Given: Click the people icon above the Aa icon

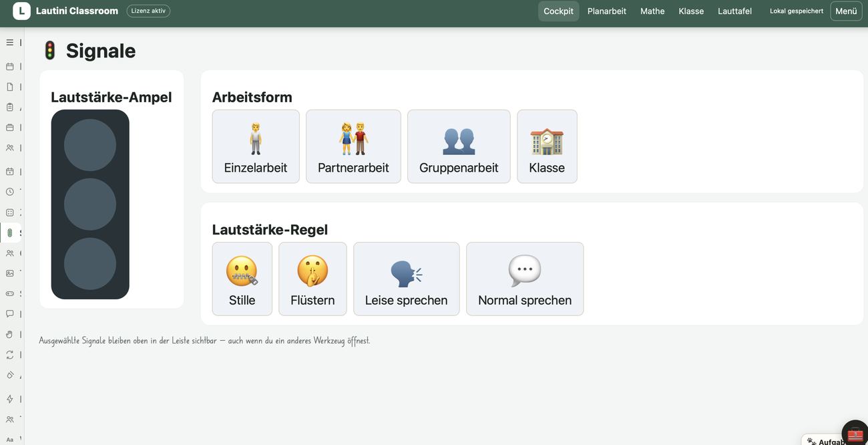Looking at the screenshot, I should coord(9,420).
